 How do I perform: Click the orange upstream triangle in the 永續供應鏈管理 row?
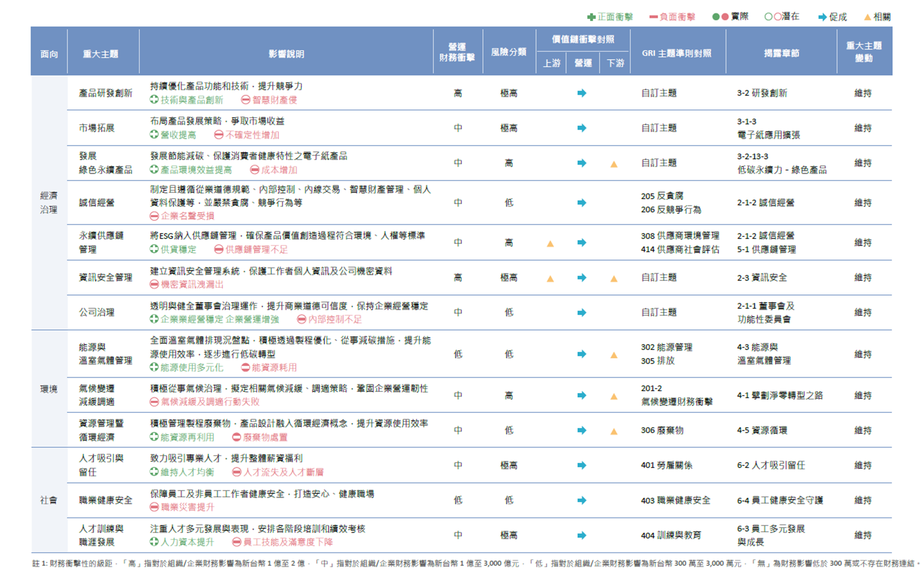(550, 244)
